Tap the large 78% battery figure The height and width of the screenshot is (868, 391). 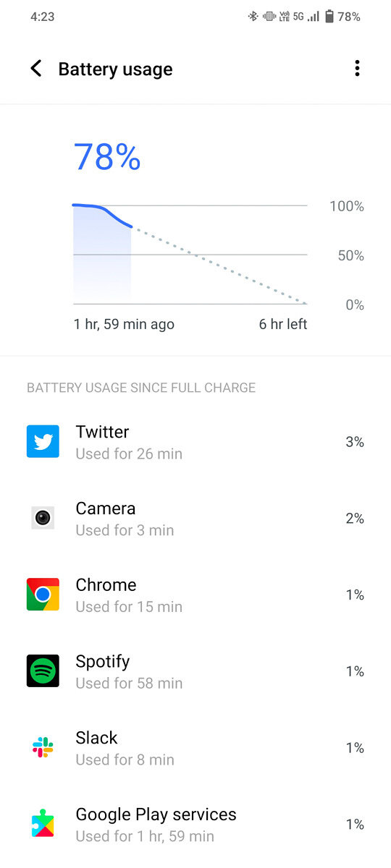tap(107, 157)
